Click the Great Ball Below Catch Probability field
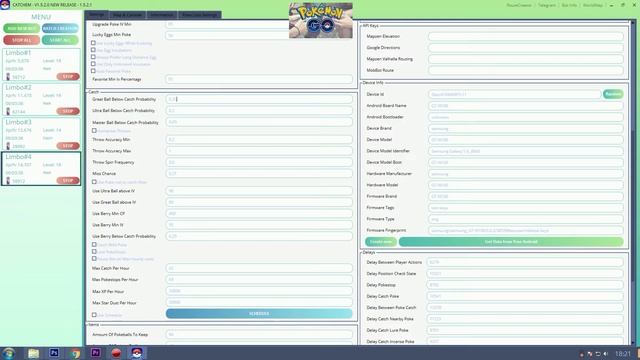640x360 pixels. 259,99
